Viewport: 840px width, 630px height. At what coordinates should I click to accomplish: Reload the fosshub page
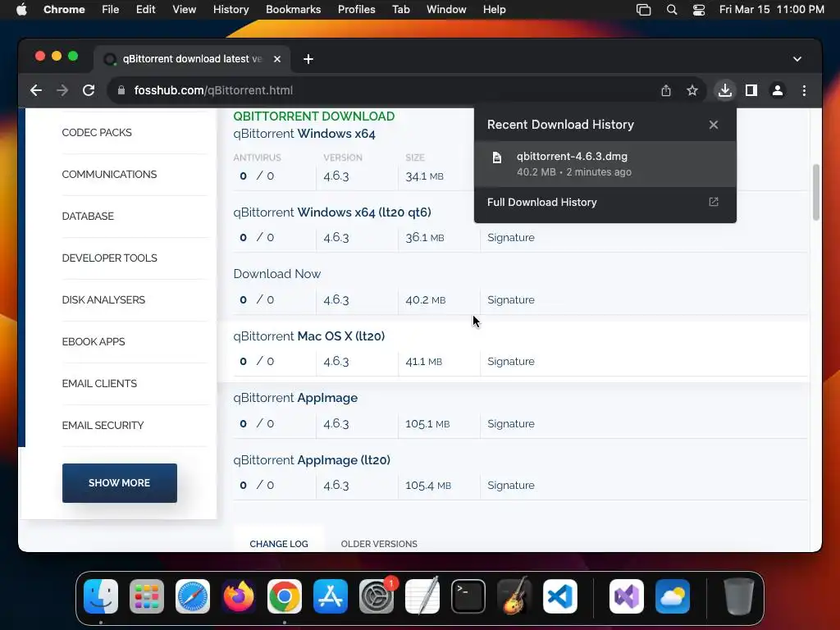click(89, 90)
